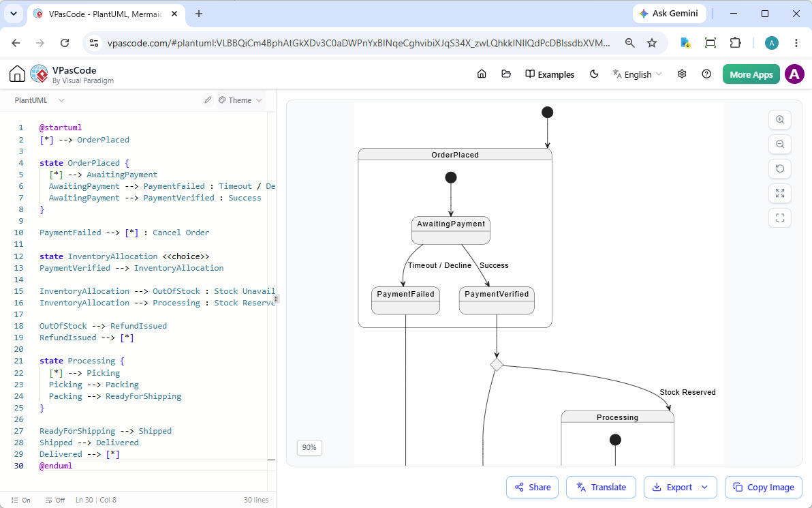
Task: Click the Chrome profile avatar A
Action: (x=772, y=43)
